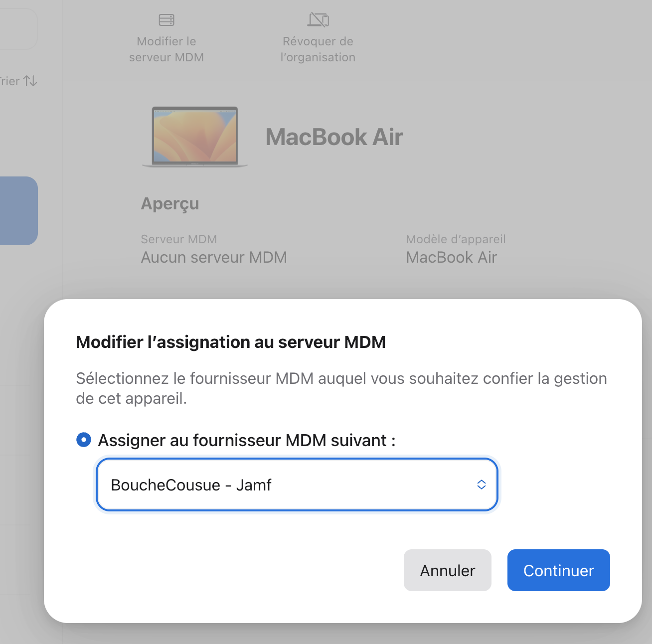Click the Aucun serveur MDM value
This screenshot has width=652, height=644.
click(214, 257)
